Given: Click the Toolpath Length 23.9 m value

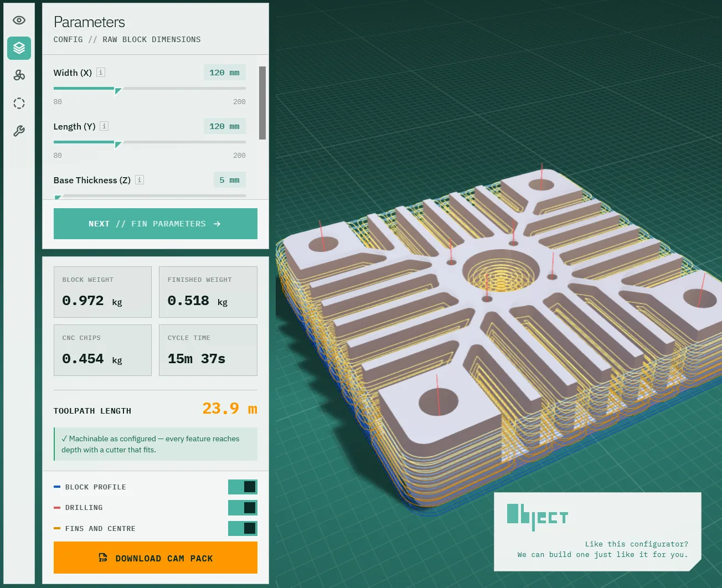Looking at the screenshot, I should (x=230, y=409).
